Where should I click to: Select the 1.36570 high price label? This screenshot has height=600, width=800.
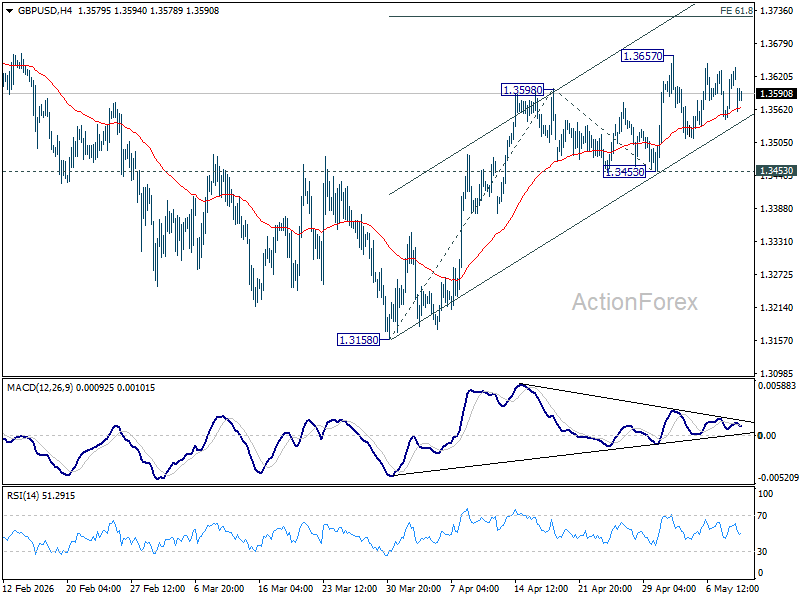[x=643, y=56]
